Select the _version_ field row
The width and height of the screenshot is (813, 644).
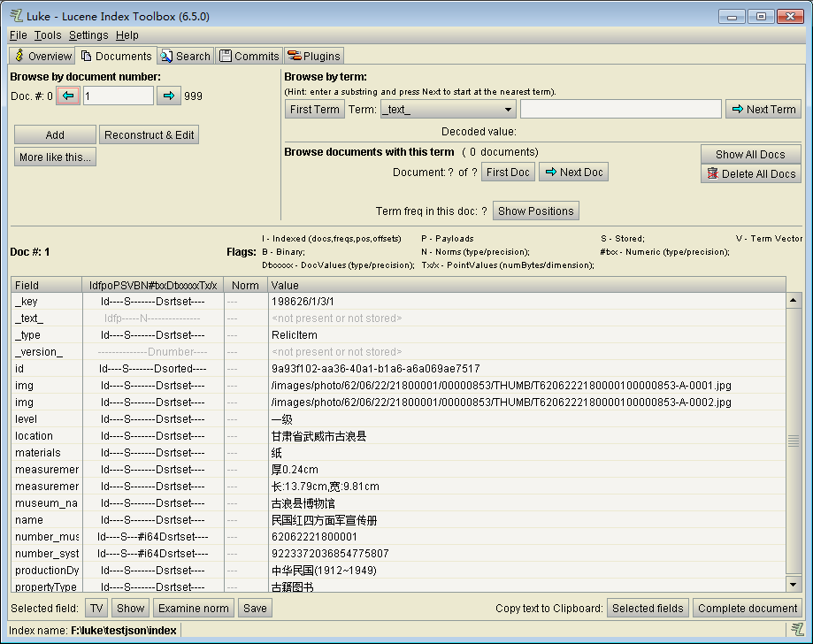coord(398,351)
